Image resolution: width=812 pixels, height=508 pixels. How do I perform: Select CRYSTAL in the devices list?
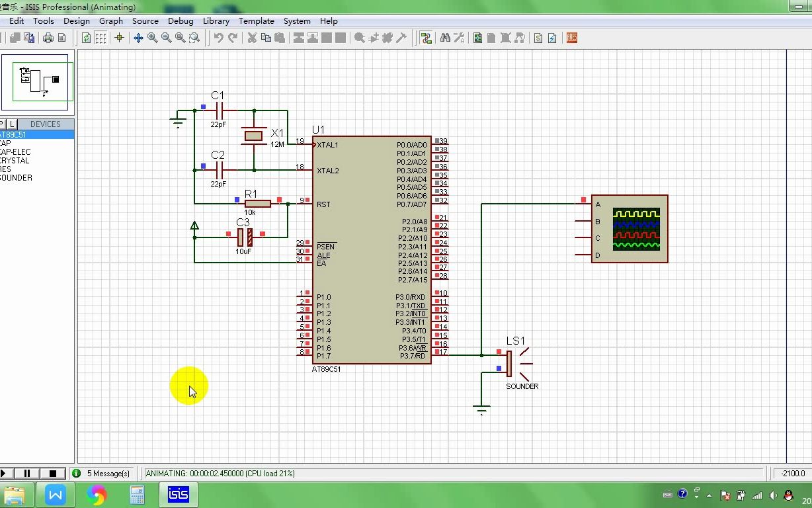[15, 161]
